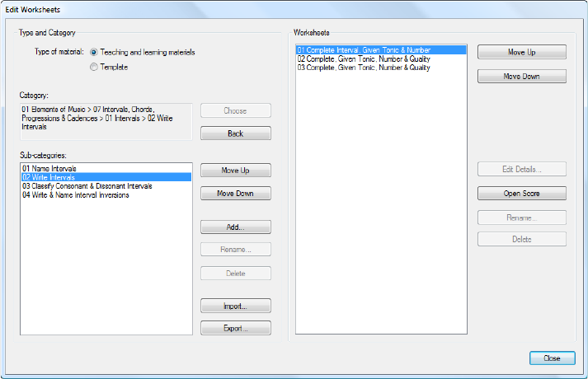Click the Export... button
The width and height of the screenshot is (588, 379).
(x=236, y=328)
